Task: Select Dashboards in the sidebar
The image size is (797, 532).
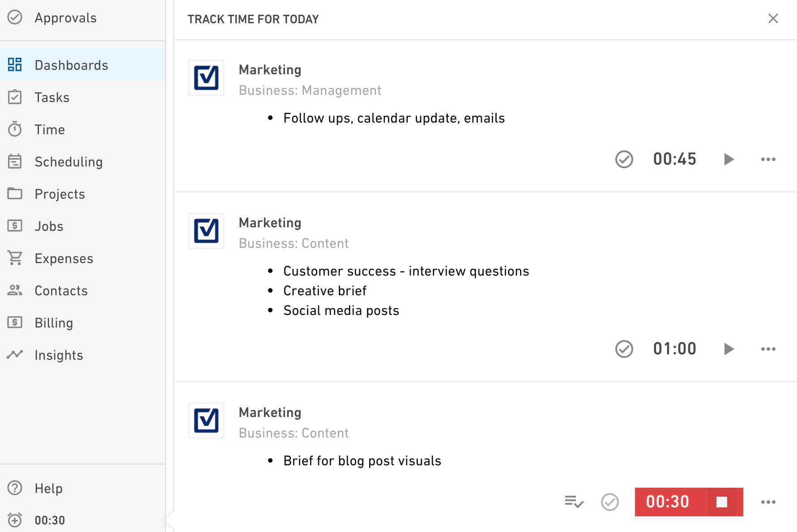Action: click(x=83, y=65)
